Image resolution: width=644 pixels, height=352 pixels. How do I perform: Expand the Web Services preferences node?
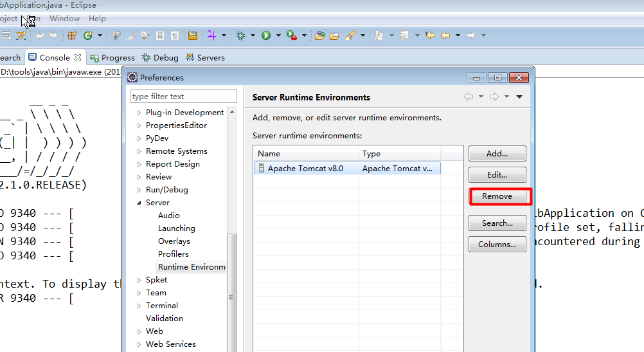click(x=139, y=344)
